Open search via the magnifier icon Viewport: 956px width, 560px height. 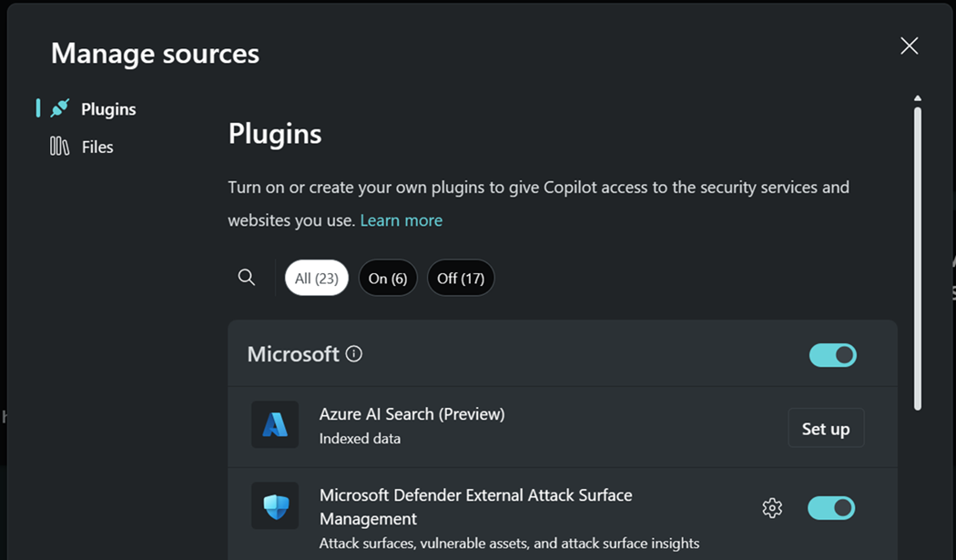click(x=246, y=277)
